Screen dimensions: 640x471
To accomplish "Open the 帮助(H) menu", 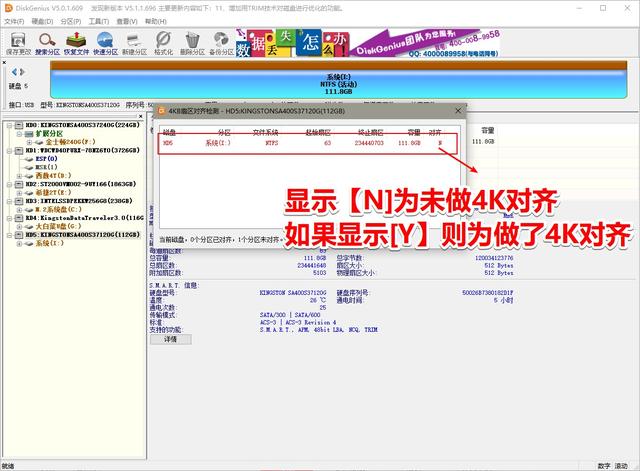I will click(x=156, y=21).
